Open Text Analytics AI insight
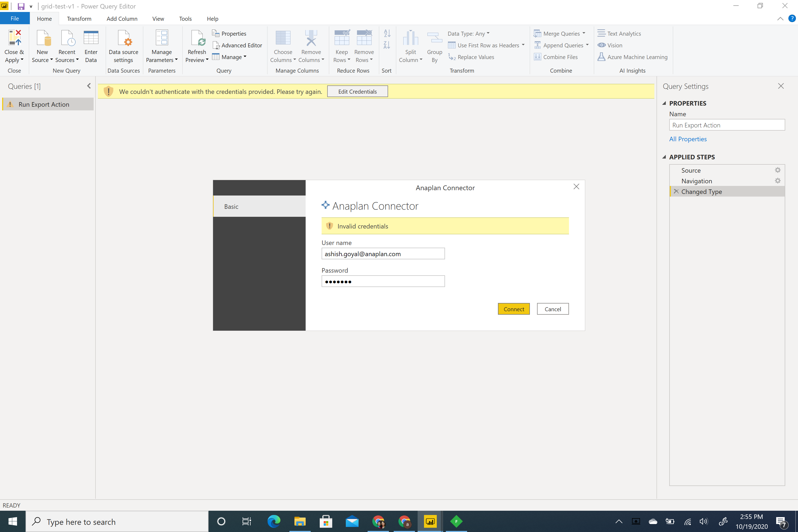 pyautogui.click(x=619, y=33)
